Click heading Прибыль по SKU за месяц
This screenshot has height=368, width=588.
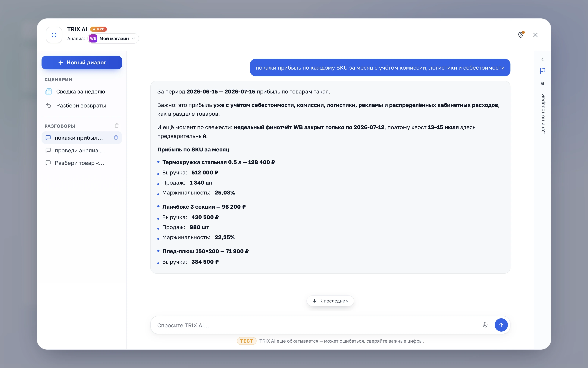(193, 149)
